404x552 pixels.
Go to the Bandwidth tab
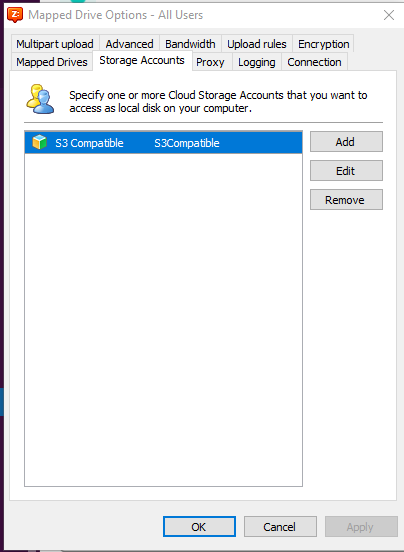point(190,44)
